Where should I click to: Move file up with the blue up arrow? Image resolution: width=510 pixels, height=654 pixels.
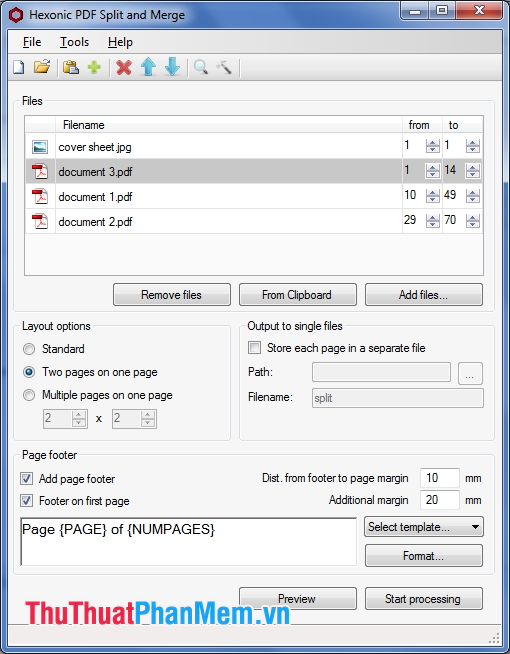148,67
